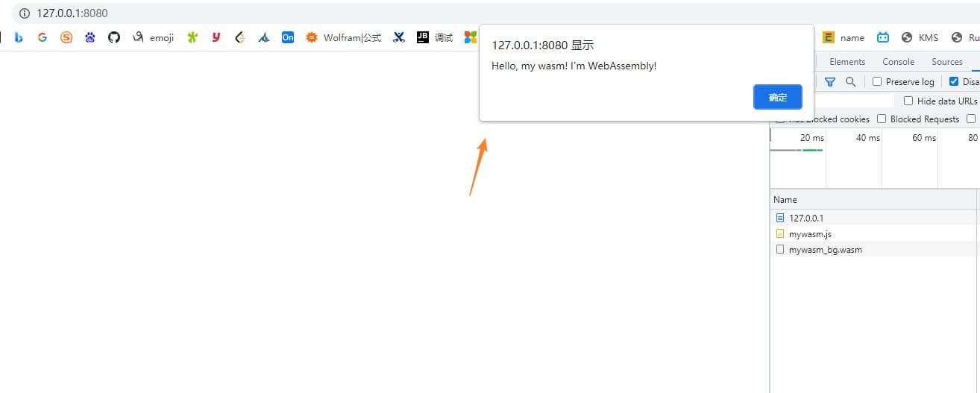Open the Bing bookmark icon
The image size is (980, 393).
[x=19, y=37]
